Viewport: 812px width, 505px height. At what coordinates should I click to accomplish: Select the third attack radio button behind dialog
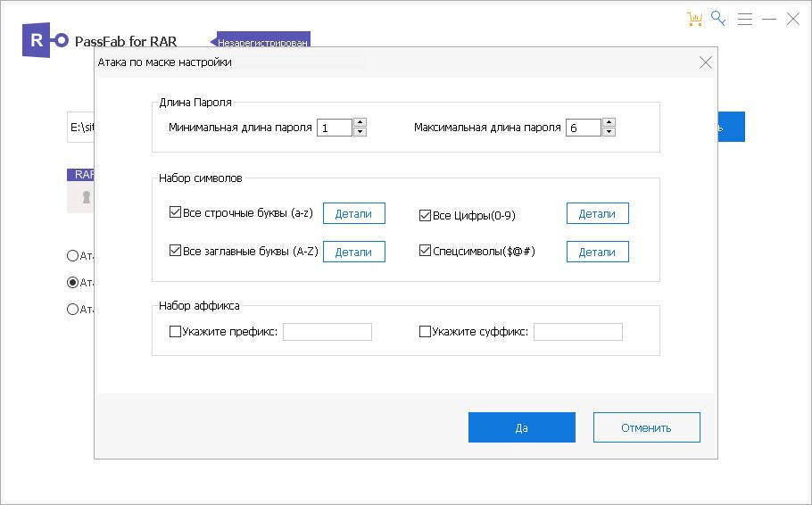pyautogui.click(x=72, y=310)
